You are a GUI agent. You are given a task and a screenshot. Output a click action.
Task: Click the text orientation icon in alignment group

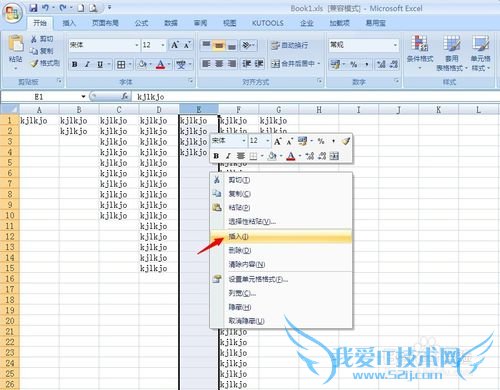point(247,45)
